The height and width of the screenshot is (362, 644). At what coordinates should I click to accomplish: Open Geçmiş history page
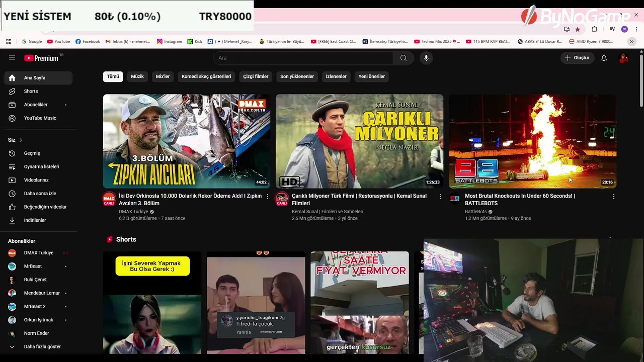tap(38, 153)
